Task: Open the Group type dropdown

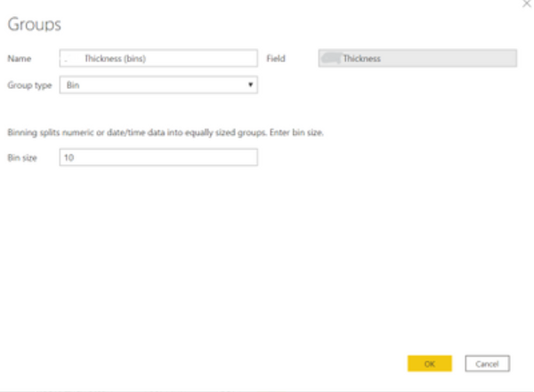Action: 158,84
